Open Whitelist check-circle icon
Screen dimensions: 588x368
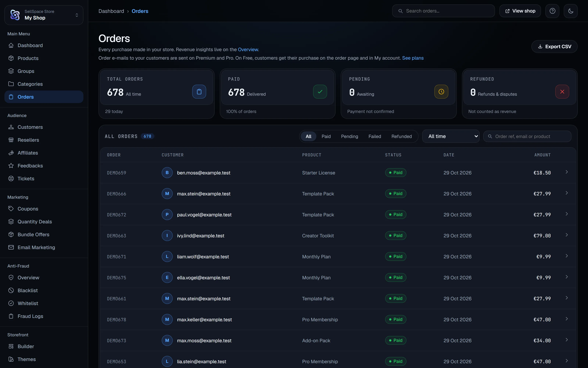tap(11, 303)
